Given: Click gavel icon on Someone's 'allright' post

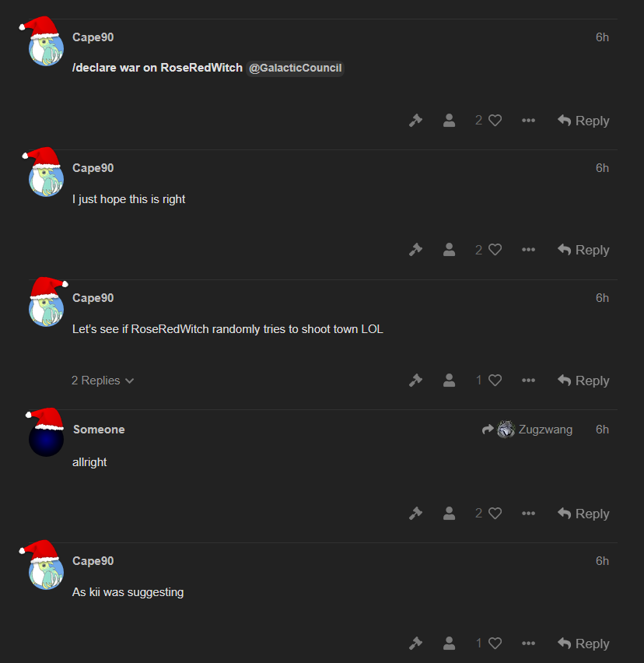Looking at the screenshot, I should click(416, 514).
